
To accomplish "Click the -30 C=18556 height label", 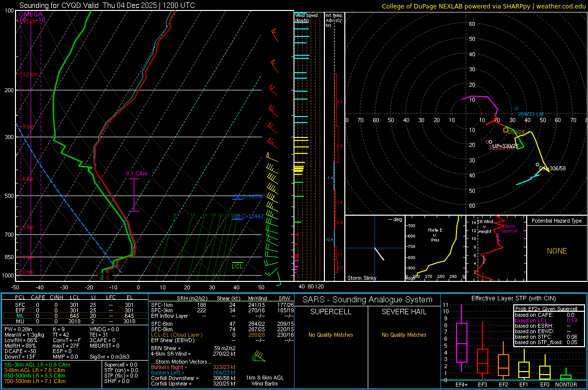I will (x=248, y=197).
